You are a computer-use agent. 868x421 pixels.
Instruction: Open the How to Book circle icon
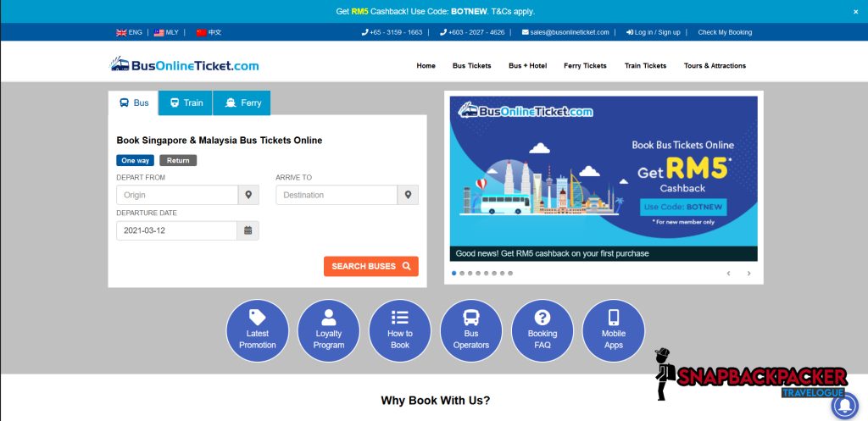400,331
